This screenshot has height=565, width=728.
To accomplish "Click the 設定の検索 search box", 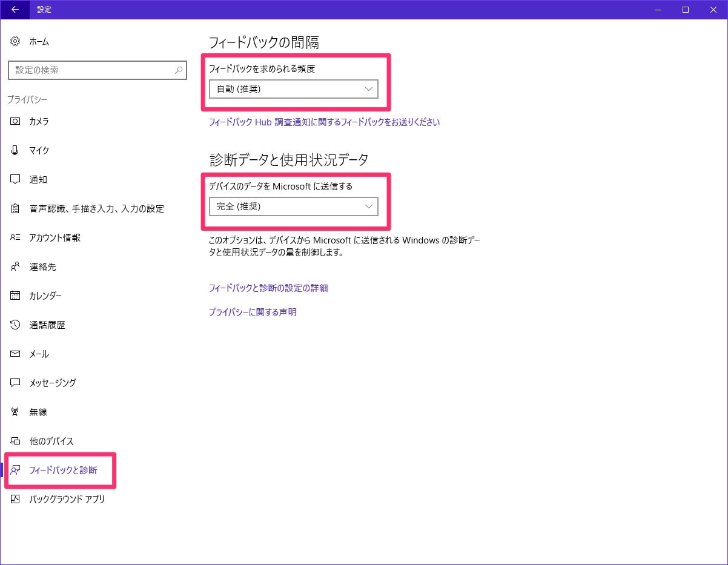I will pos(97,70).
